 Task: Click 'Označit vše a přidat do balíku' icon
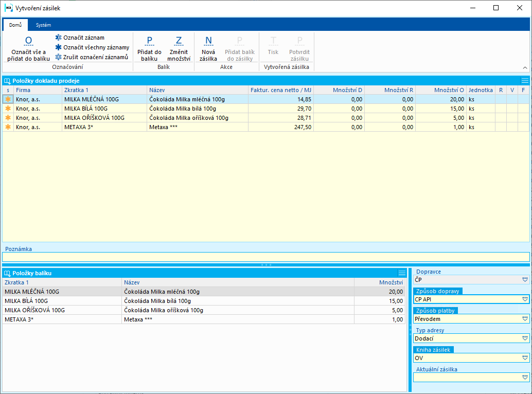28,41
